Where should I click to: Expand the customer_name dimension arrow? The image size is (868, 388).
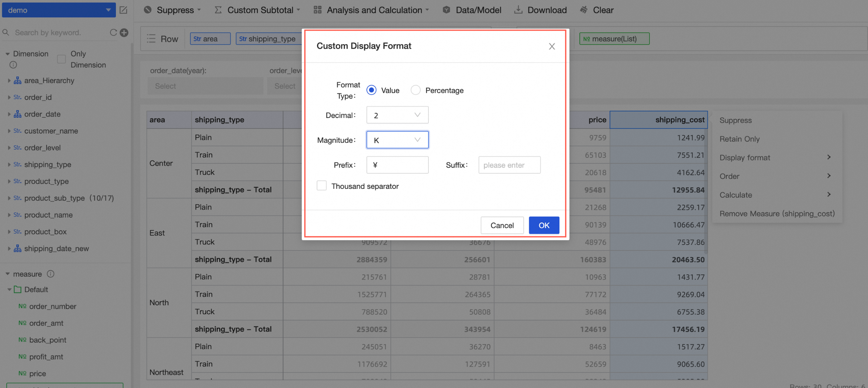(9, 131)
